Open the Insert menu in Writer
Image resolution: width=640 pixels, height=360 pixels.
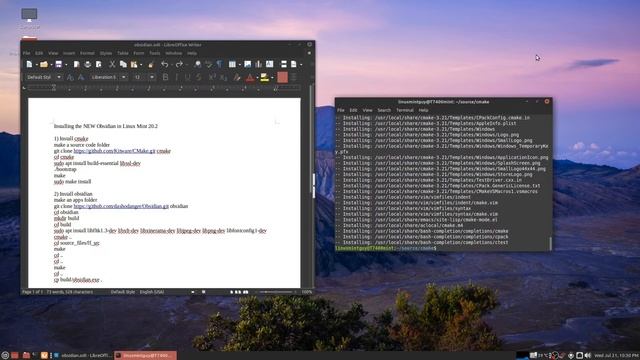pyautogui.click(x=69, y=53)
